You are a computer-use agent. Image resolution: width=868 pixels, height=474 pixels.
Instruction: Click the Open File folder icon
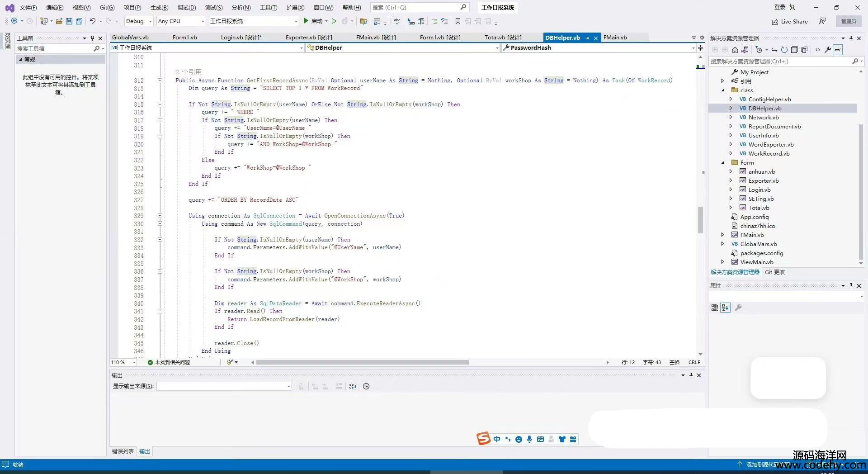59,21
